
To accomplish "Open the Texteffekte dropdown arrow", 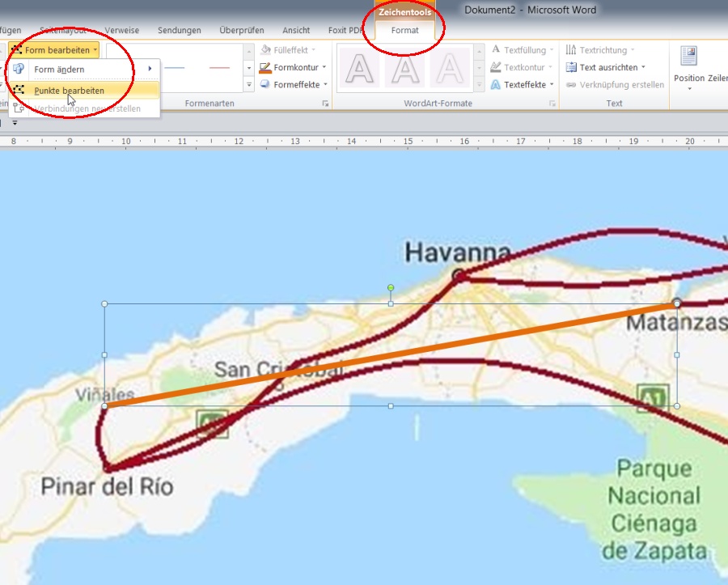I will 552,84.
